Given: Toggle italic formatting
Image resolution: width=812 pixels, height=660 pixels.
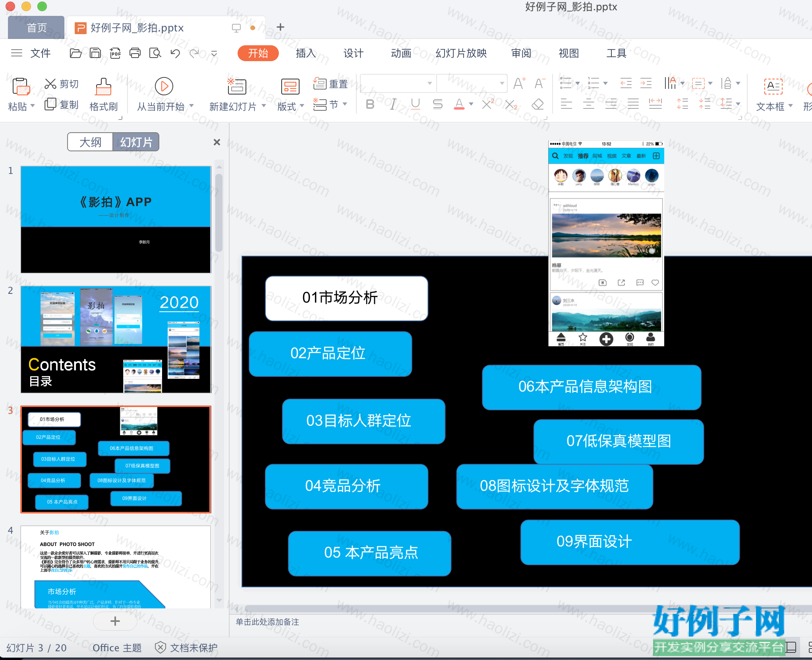Looking at the screenshot, I should [x=392, y=104].
